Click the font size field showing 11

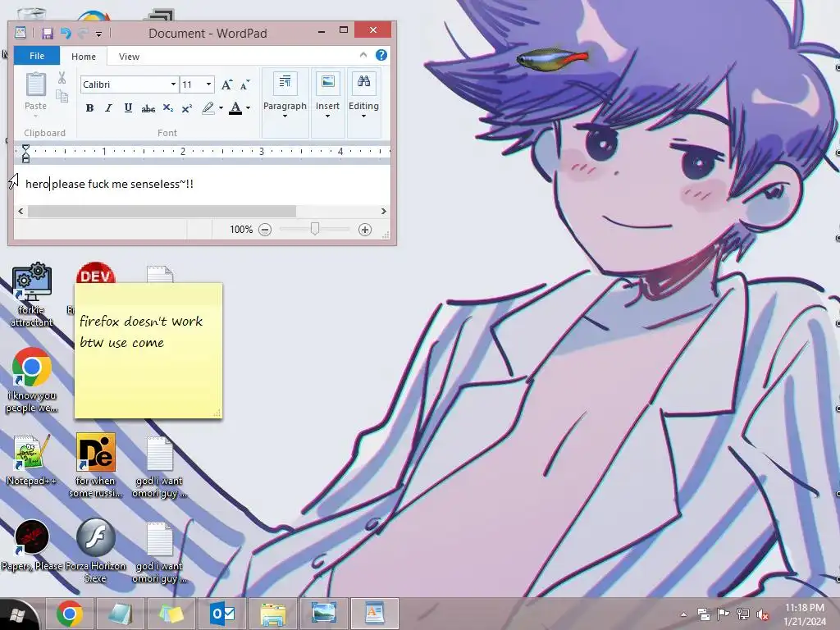192,84
